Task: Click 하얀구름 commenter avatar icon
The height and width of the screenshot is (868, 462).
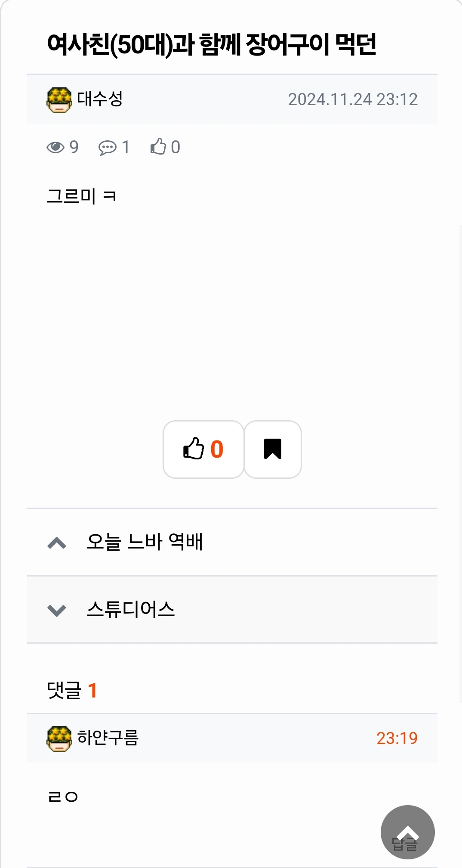Action: pyautogui.click(x=59, y=739)
